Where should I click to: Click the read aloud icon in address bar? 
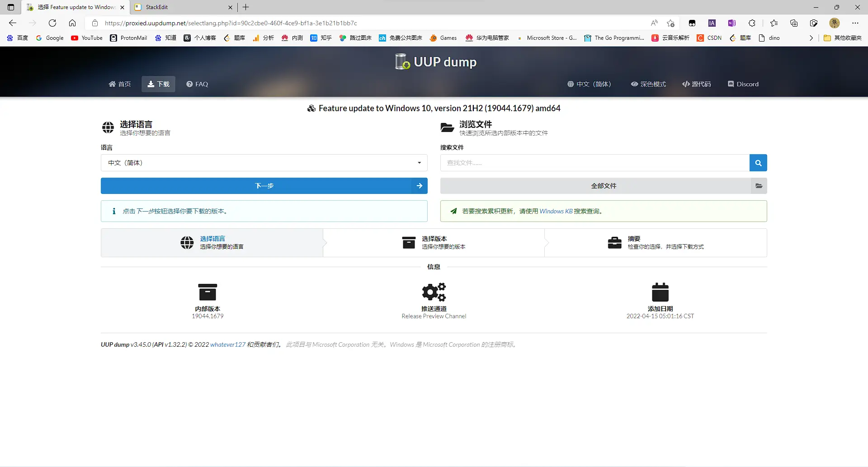(654, 23)
